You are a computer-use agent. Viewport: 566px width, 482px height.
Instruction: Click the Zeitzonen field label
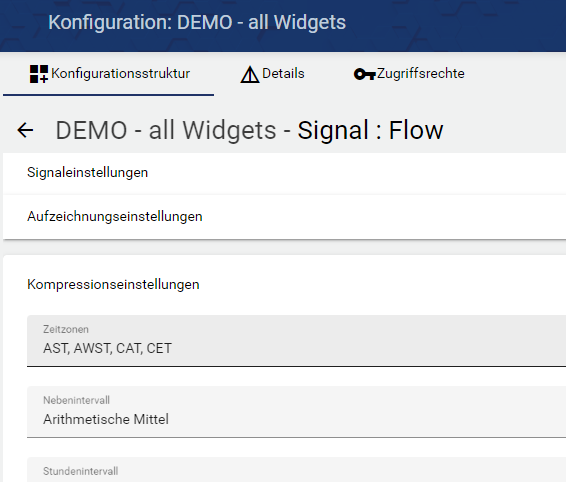coord(66,329)
